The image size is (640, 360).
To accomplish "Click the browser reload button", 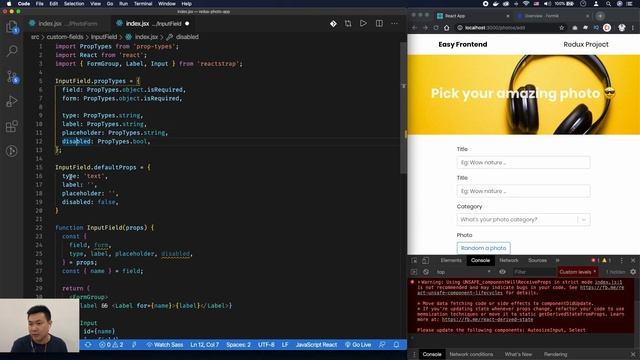I will 436,28.
